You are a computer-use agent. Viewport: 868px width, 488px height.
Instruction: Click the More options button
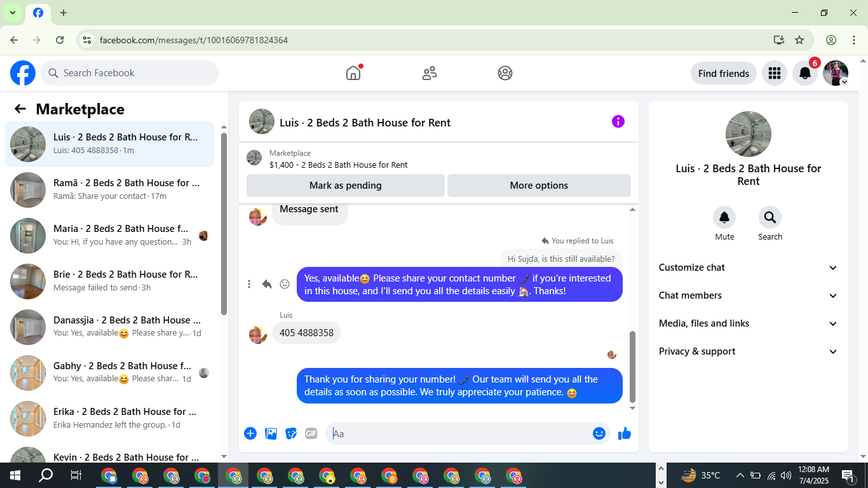point(539,186)
